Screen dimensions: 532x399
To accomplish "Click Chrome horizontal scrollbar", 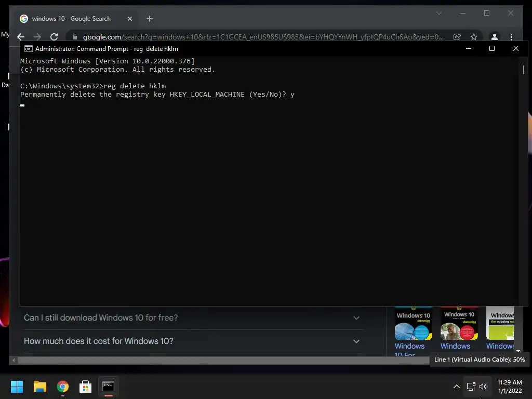I will click(x=224, y=360).
